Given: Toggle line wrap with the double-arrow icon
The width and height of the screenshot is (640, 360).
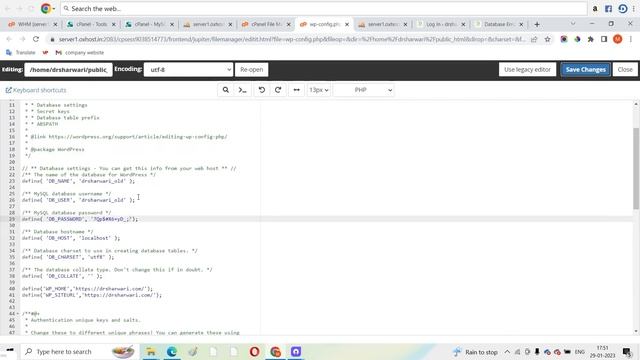Looking at the screenshot, I should click(x=297, y=90).
